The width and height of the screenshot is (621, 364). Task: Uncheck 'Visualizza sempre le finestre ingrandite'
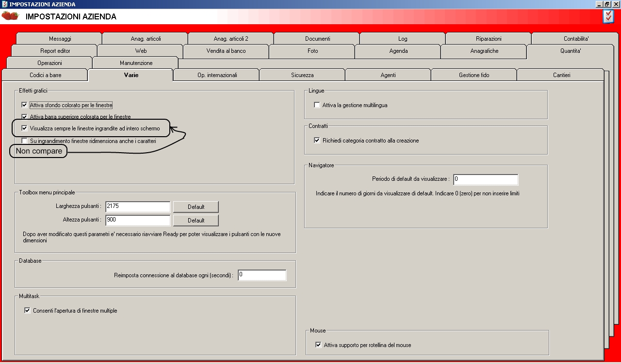click(x=24, y=128)
